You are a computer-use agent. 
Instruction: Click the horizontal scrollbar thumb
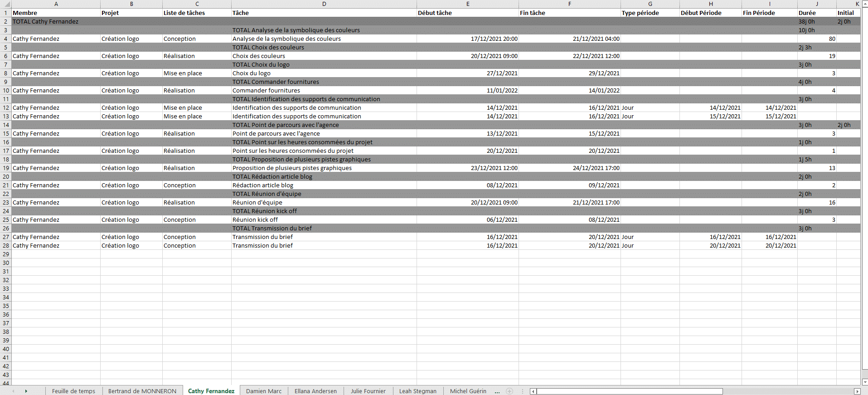[630, 391]
